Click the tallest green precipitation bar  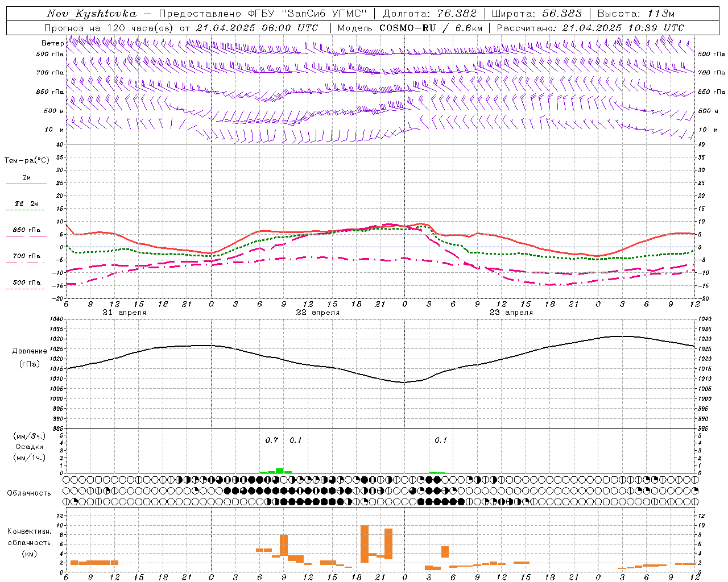click(279, 471)
